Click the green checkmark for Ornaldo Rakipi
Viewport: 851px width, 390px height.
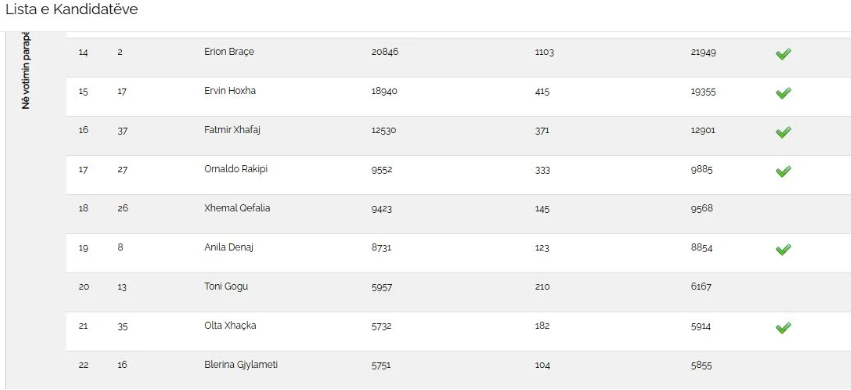[x=783, y=171]
